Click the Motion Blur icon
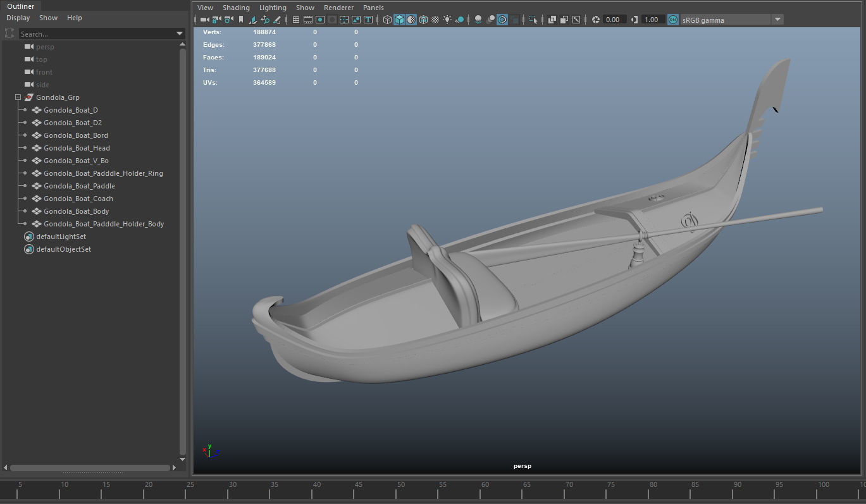The width and height of the screenshot is (866, 504). (490, 20)
